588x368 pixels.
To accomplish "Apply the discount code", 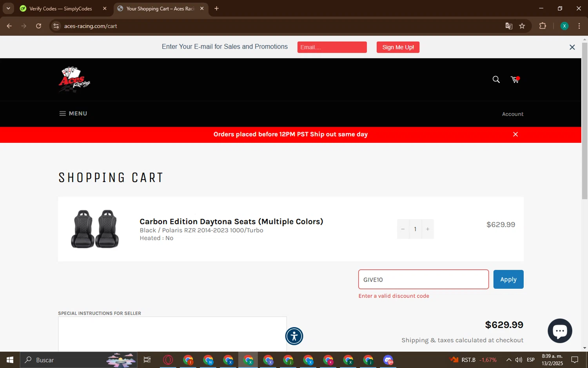I will click(508, 279).
